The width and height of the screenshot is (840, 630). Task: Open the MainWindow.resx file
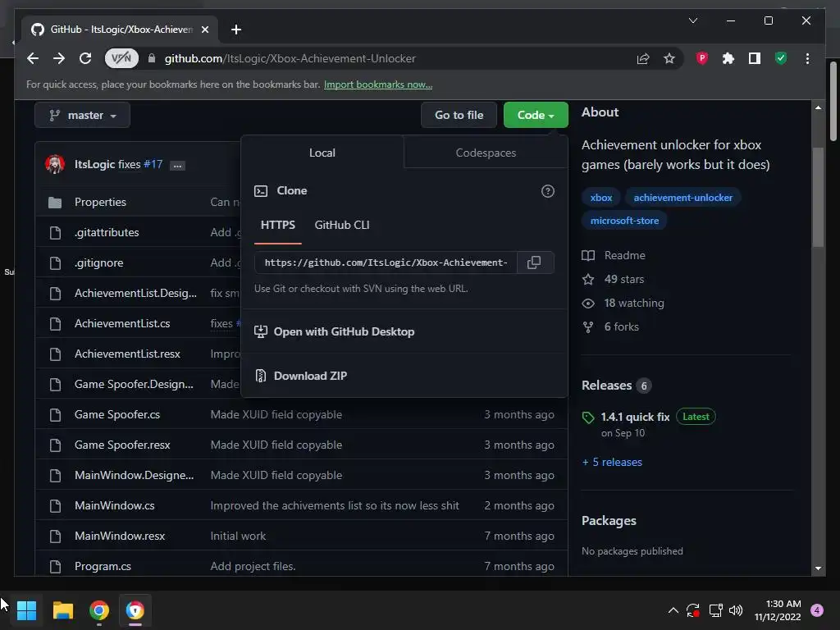click(x=120, y=536)
